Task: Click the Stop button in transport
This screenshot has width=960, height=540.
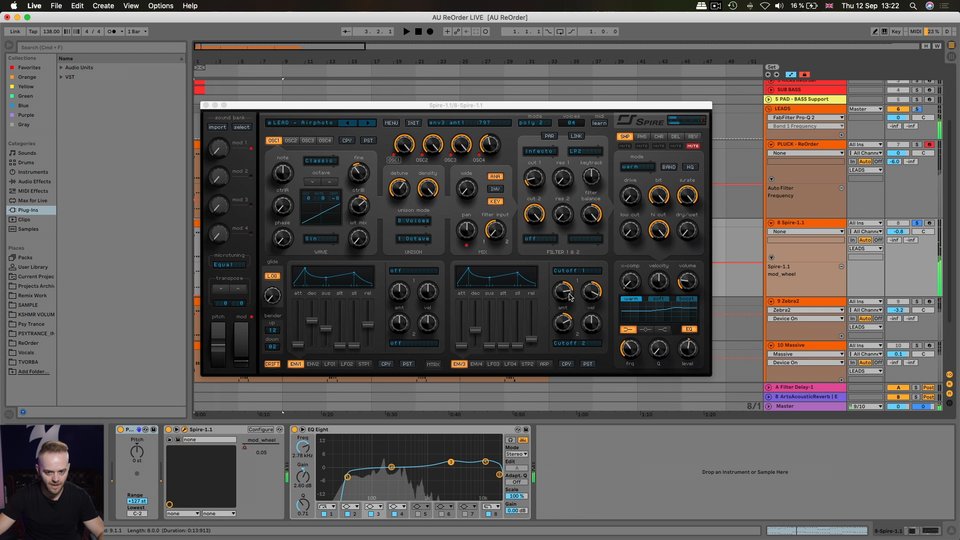Action: pos(418,31)
